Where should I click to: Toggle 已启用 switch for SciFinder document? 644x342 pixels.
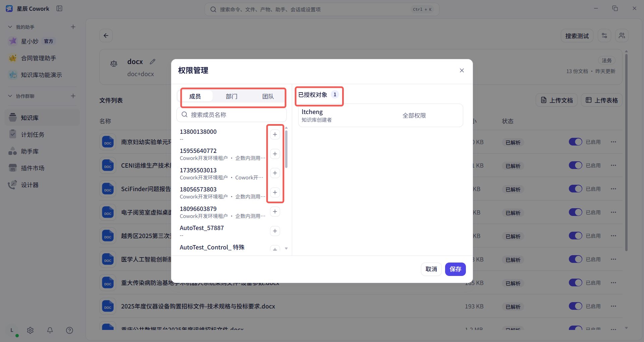click(x=575, y=189)
